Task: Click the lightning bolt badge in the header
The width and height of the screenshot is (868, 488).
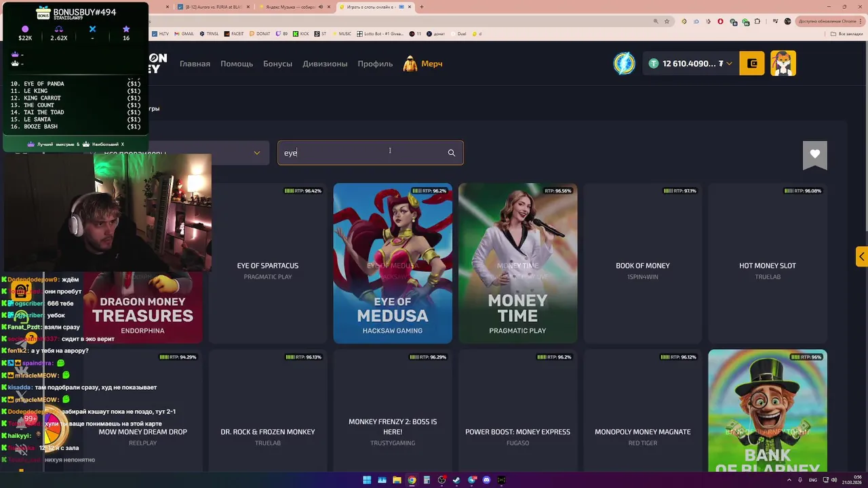Action: coord(624,64)
